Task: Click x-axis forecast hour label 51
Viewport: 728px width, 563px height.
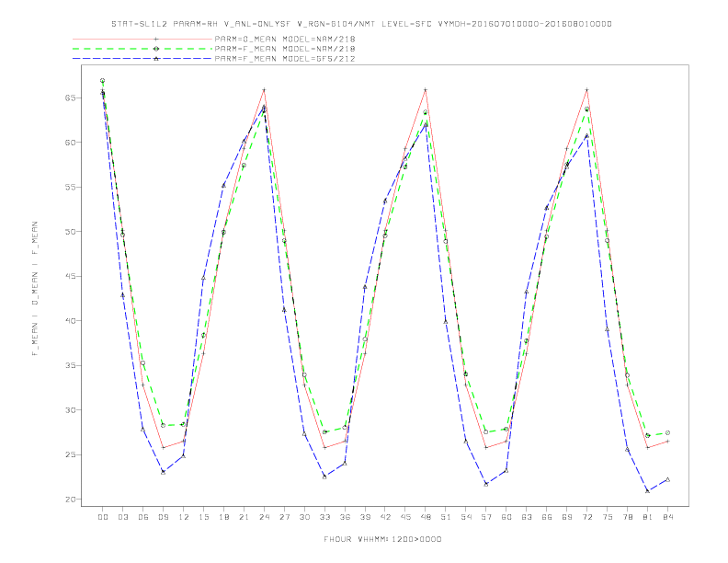Action: tap(446, 517)
